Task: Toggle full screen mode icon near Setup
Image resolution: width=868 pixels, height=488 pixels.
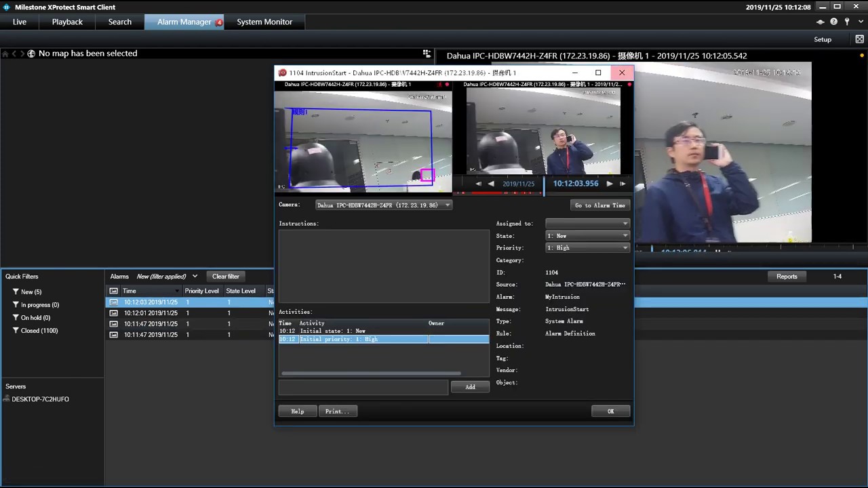Action: pyautogui.click(x=860, y=39)
